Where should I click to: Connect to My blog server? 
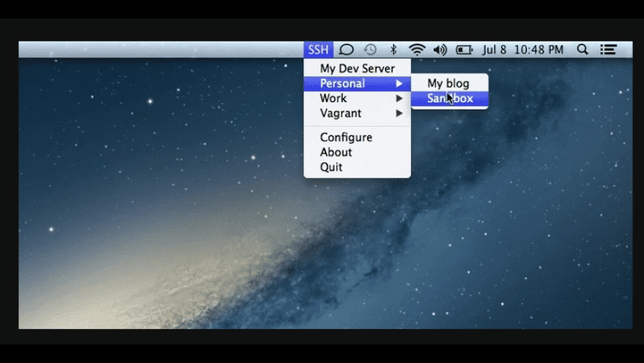[x=449, y=84]
